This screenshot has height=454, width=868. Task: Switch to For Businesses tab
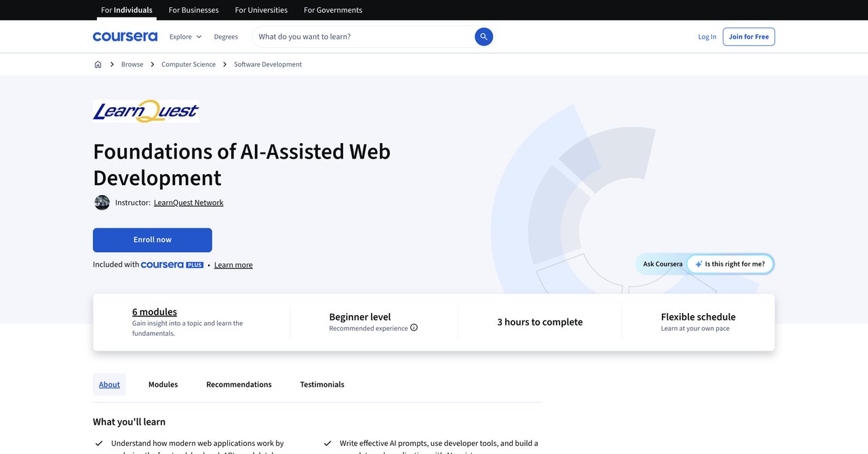194,10
